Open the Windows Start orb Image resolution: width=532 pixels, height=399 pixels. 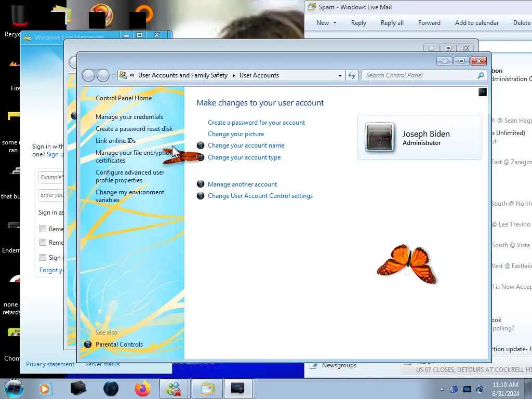tap(14, 389)
